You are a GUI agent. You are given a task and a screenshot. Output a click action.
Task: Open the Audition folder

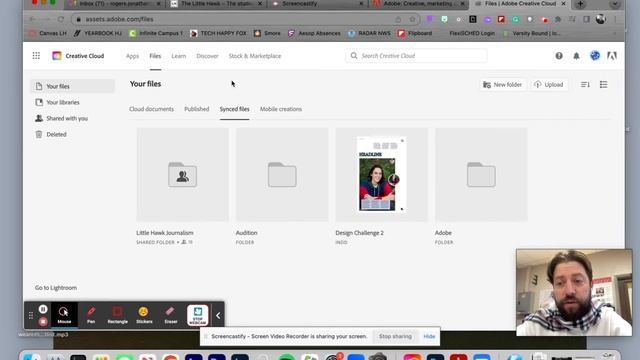click(x=282, y=175)
